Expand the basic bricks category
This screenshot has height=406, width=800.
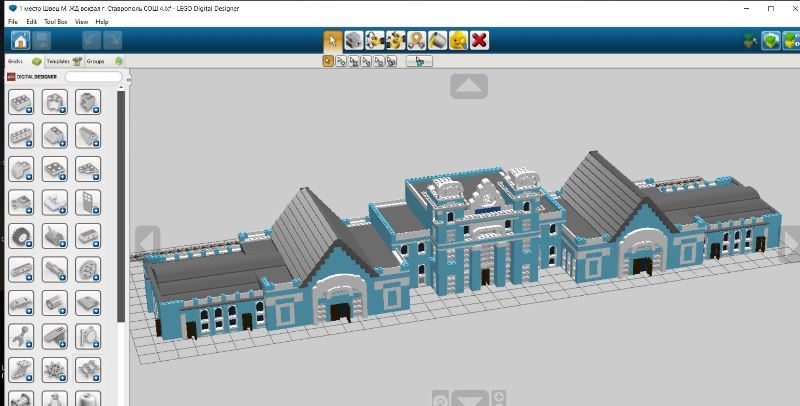(x=21, y=102)
